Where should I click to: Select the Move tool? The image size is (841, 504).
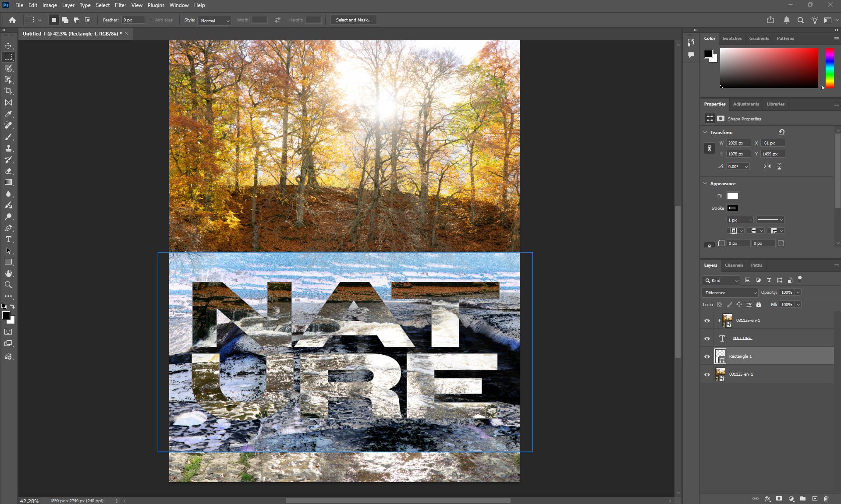click(8, 46)
